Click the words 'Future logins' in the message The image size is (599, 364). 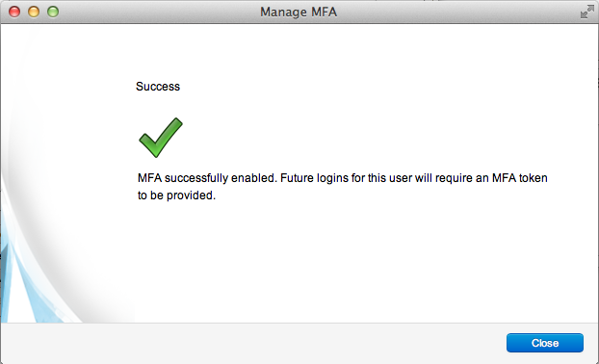tap(314, 178)
